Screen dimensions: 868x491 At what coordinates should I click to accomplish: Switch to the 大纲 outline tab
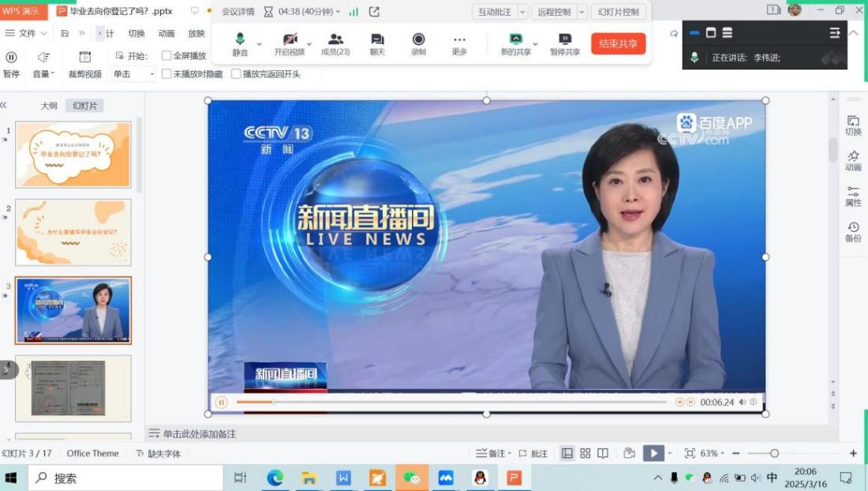[49, 106]
